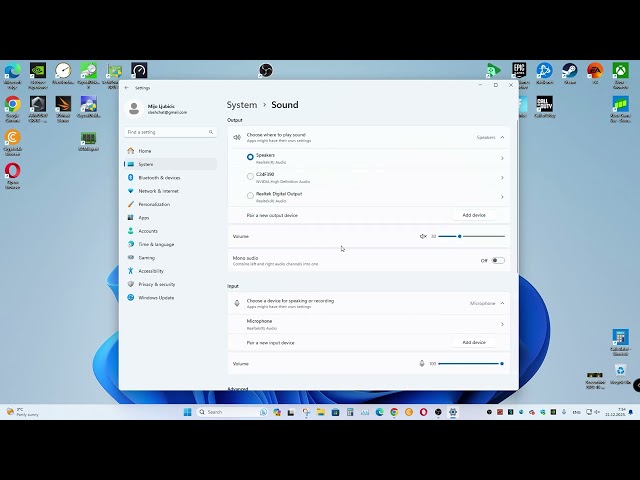Open the taskbar clock and date
The height and width of the screenshot is (480, 640).
click(616, 412)
